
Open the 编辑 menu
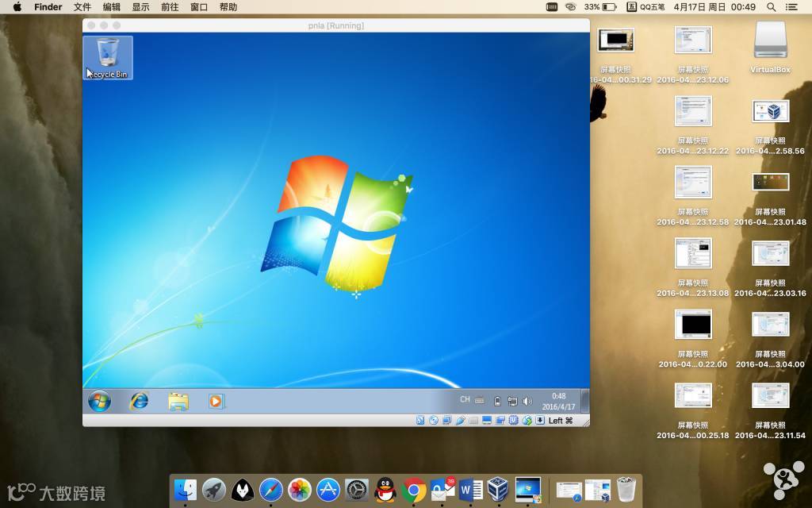pyautogui.click(x=111, y=6)
